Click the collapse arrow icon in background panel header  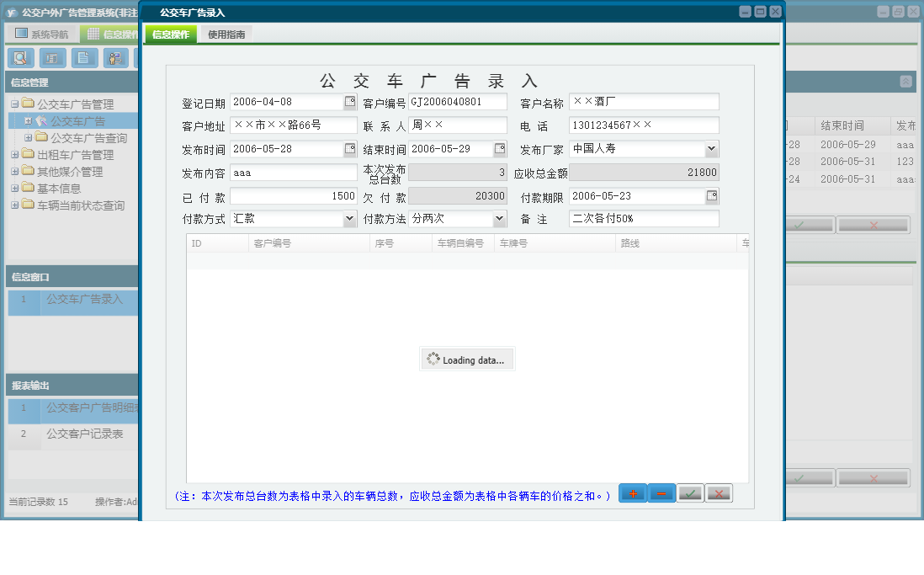(x=906, y=82)
